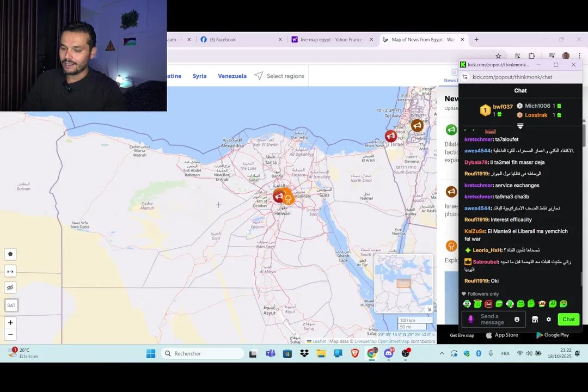
Task: Open the emoji picker in chat input
Action: pyautogui.click(x=517, y=319)
